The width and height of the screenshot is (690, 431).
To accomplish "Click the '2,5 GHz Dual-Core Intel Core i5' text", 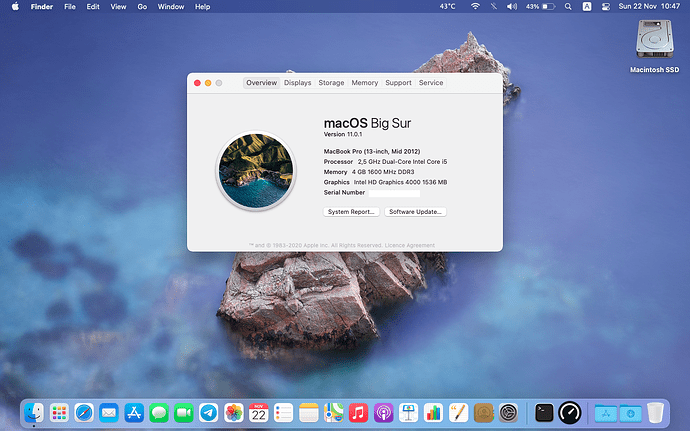I will point(402,162).
